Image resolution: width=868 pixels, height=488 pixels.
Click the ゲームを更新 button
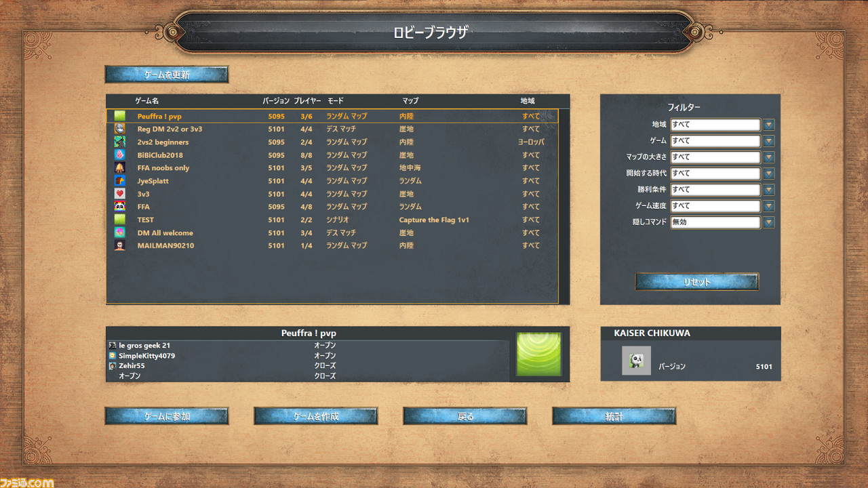pyautogui.click(x=167, y=75)
